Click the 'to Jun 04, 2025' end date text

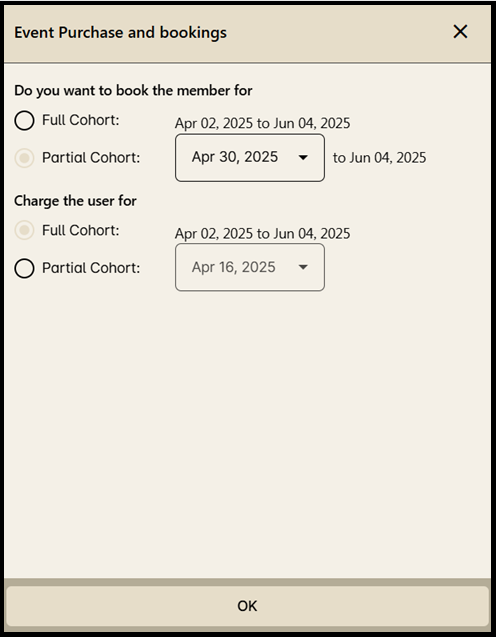coord(380,157)
